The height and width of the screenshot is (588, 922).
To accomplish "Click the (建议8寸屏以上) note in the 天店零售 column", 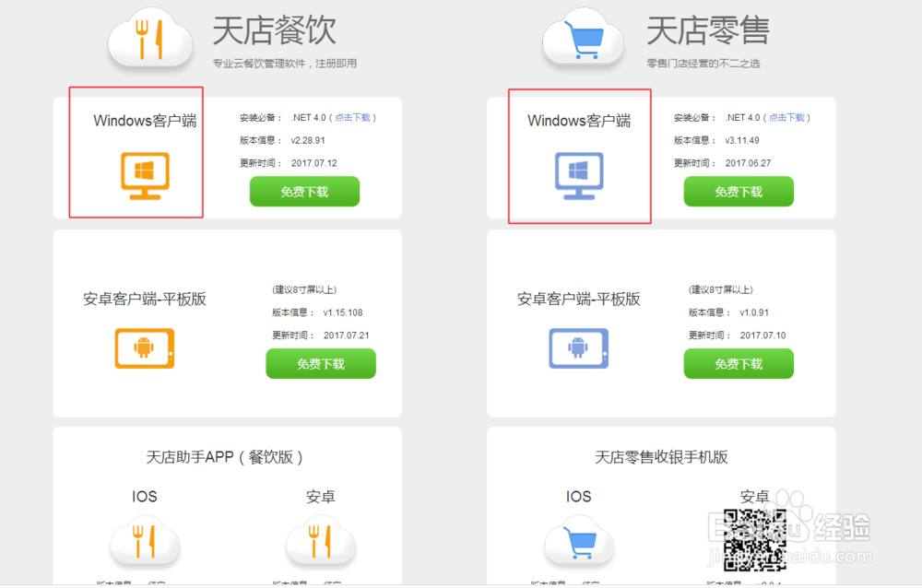I will pos(720,290).
